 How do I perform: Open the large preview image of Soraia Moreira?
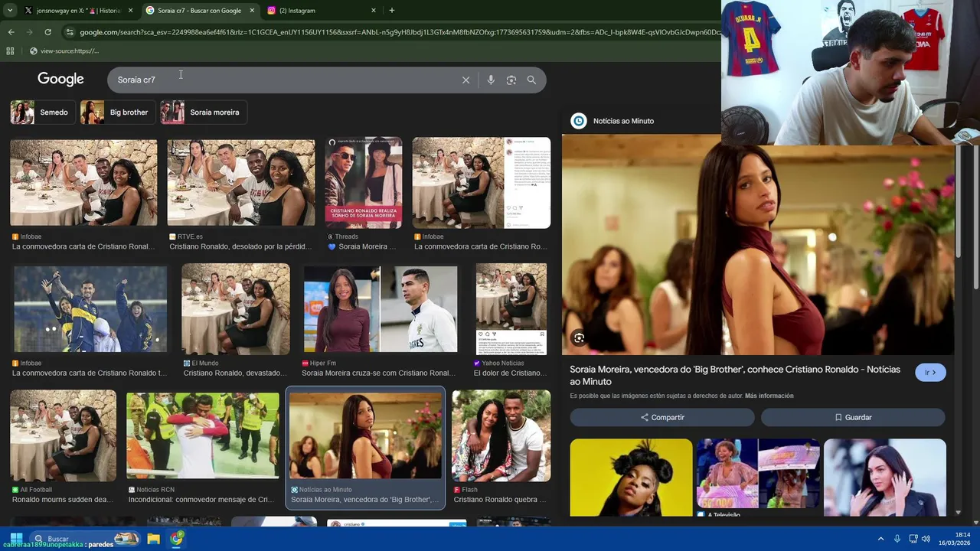coord(758,245)
